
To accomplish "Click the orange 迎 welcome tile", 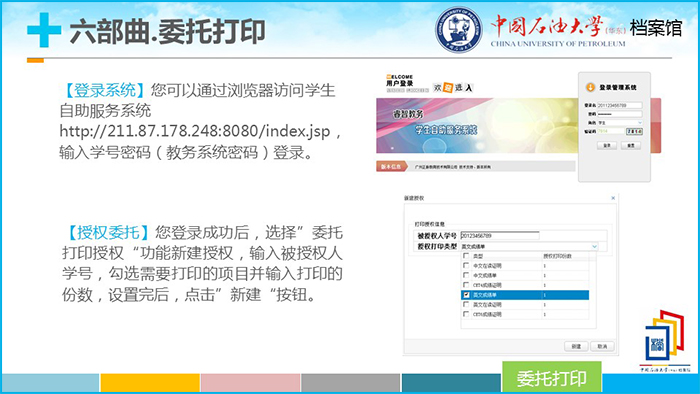I will click(x=448, y=88).
